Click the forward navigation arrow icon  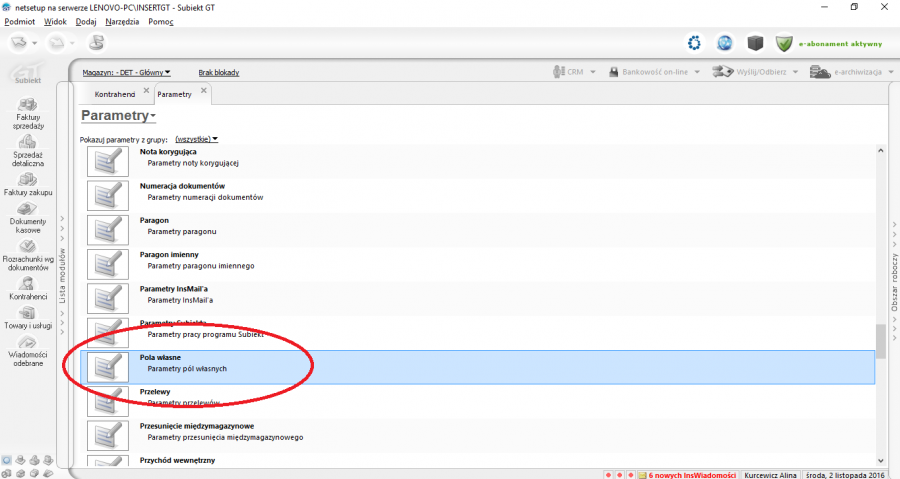point(56,42)
